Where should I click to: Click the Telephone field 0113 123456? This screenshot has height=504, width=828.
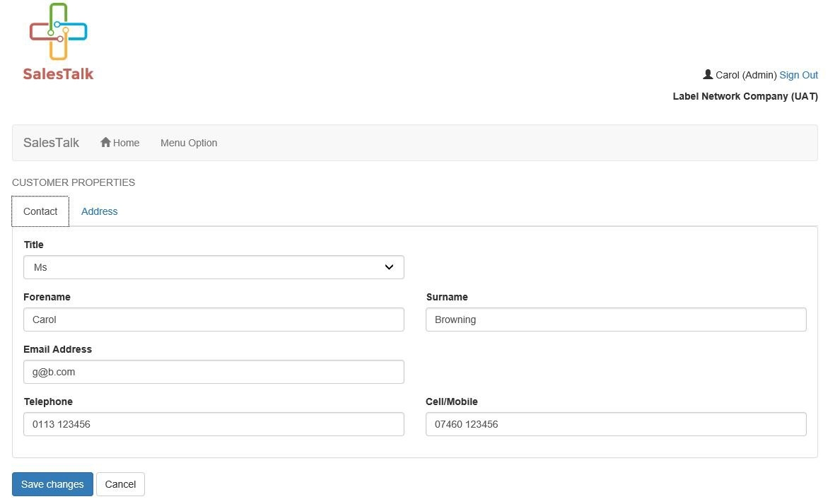(x=214, y=424)
